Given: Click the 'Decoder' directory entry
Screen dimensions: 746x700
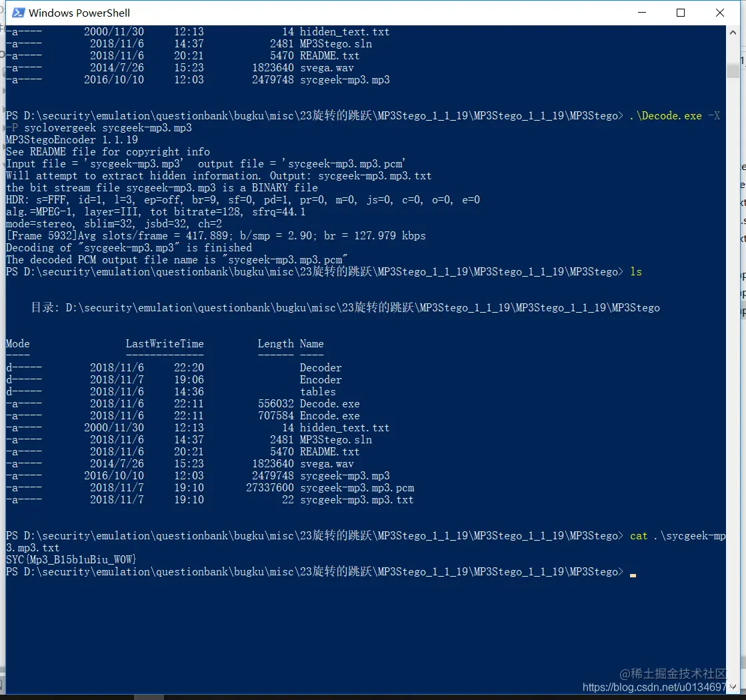Looking at the screenshot, I should click(321, 367).
